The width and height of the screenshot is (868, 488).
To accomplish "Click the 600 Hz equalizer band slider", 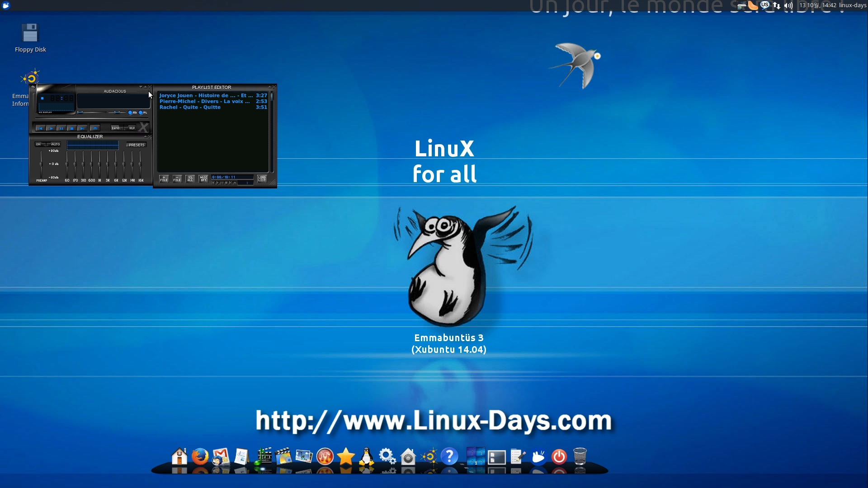I will click(x=91, y=164).
